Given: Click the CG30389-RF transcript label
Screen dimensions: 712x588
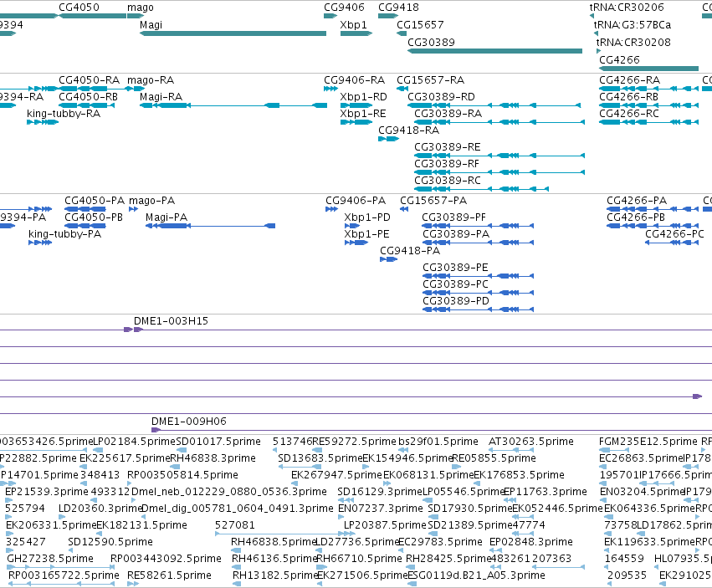Looking at the screenshot, I should 447,164.
